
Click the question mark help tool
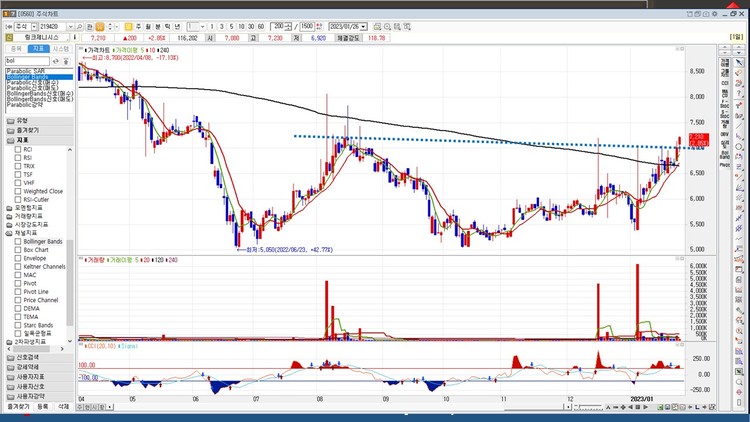pos(739,94)
